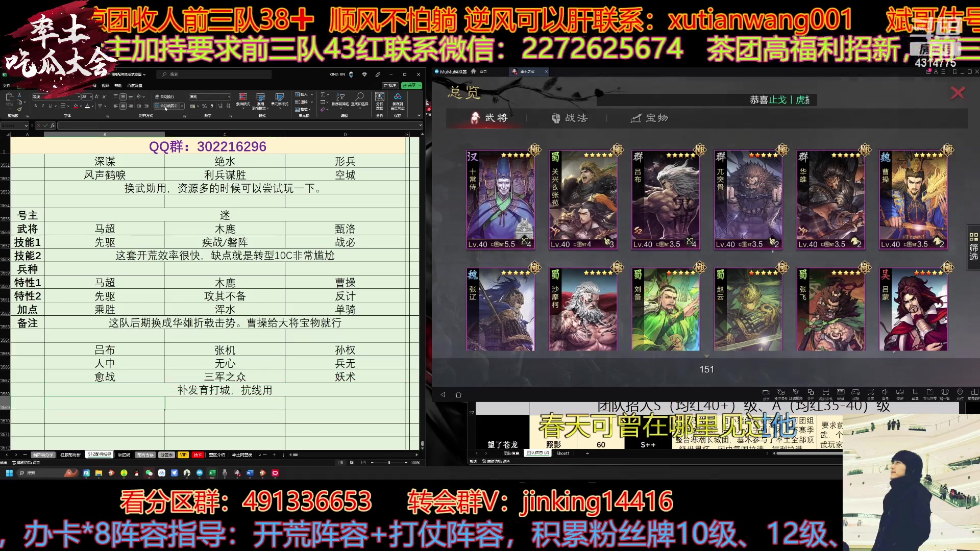
Task: Click the MuMu emulator home icon
Action: pyautogui.click(x=458, y=394)
